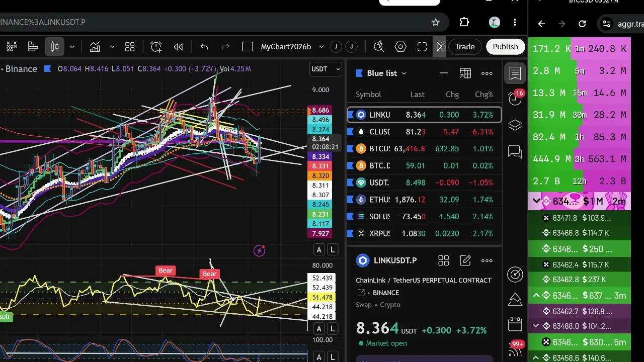
Task: Add symbol with plus icon
Action: click(444, 73)
